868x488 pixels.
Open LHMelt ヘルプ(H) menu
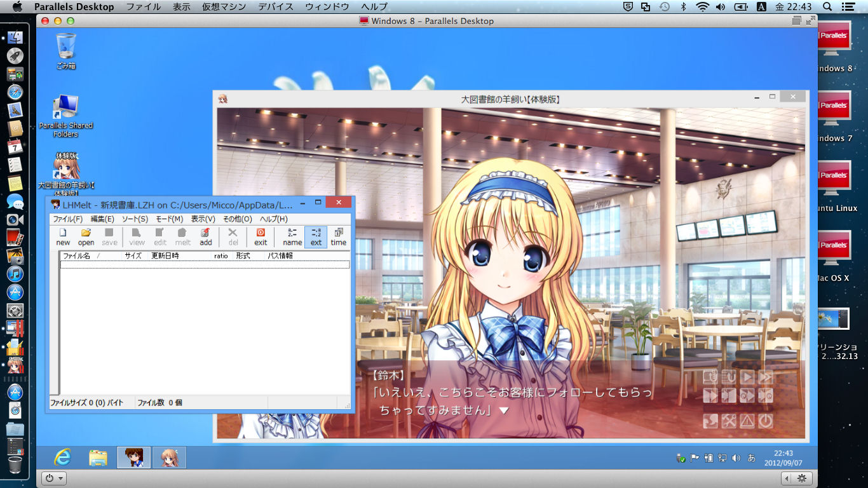[x=274, y=219]
